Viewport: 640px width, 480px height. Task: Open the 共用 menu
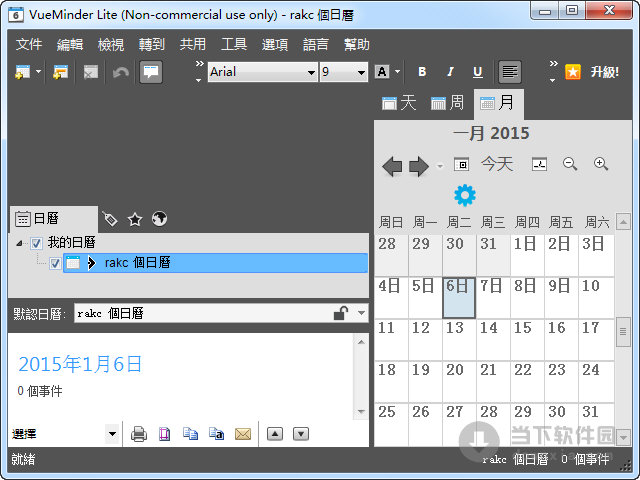coord(193,44)
